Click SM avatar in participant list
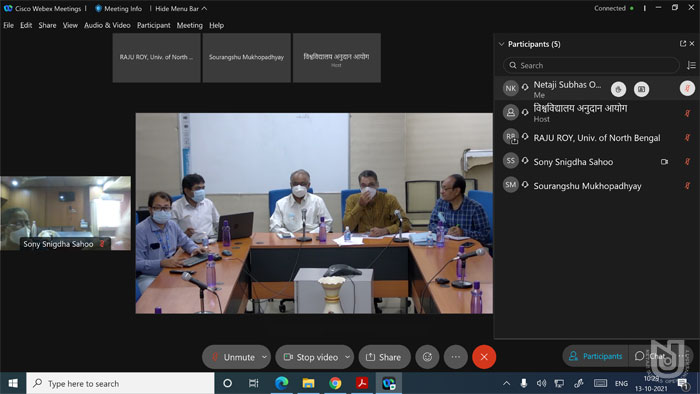 (x=510, y=185)
